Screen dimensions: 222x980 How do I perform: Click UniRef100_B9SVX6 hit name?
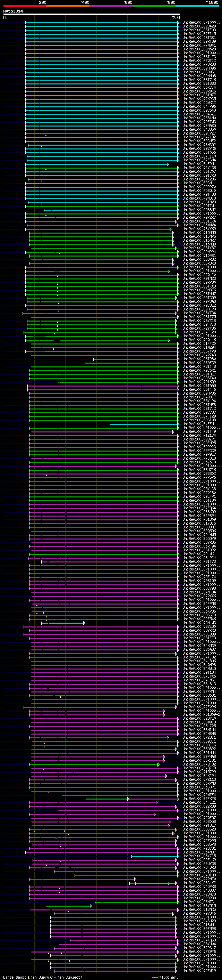(199, 149)
